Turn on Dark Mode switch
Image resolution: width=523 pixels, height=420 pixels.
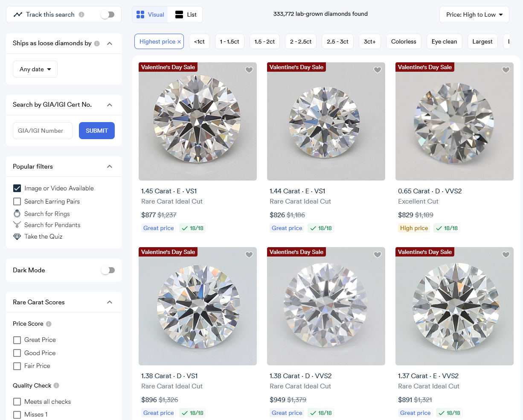point(108,270)
